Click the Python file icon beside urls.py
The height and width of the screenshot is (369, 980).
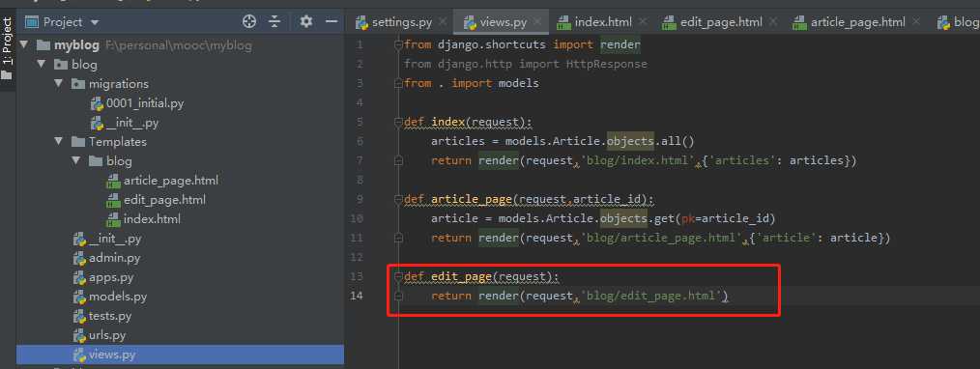(x=79, y=335)
